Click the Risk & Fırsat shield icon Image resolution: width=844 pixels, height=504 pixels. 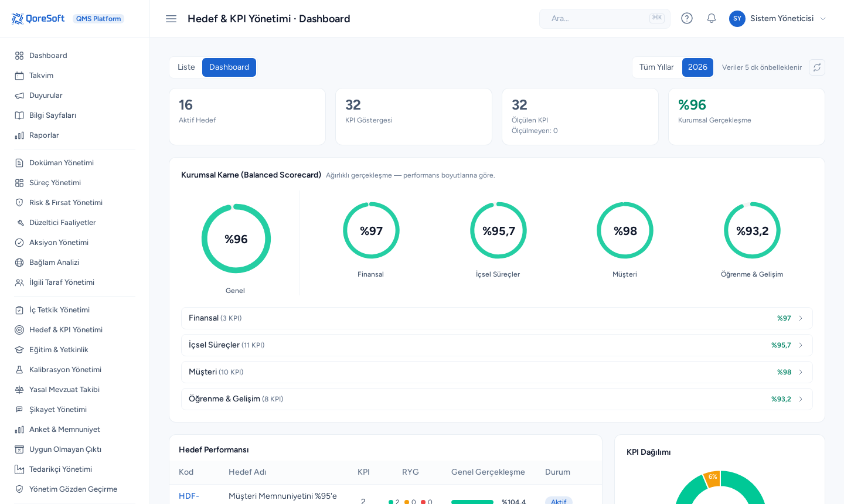[19, 203]
